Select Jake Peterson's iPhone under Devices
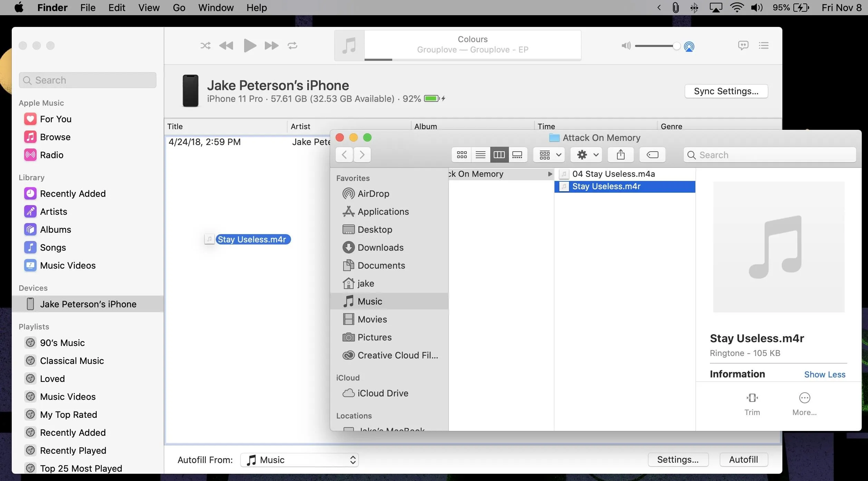This screenshot has height=481, width=868. (x=88, y=304)
